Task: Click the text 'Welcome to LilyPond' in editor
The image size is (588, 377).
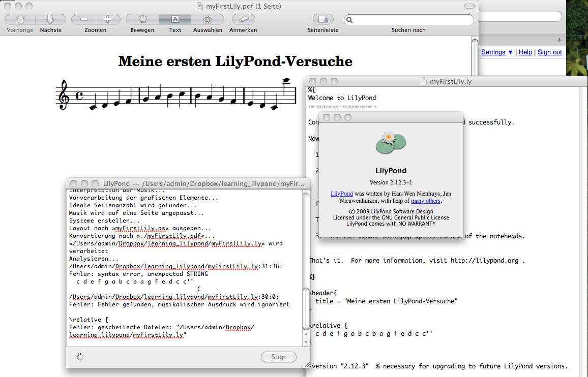Action: click(342, 98)
